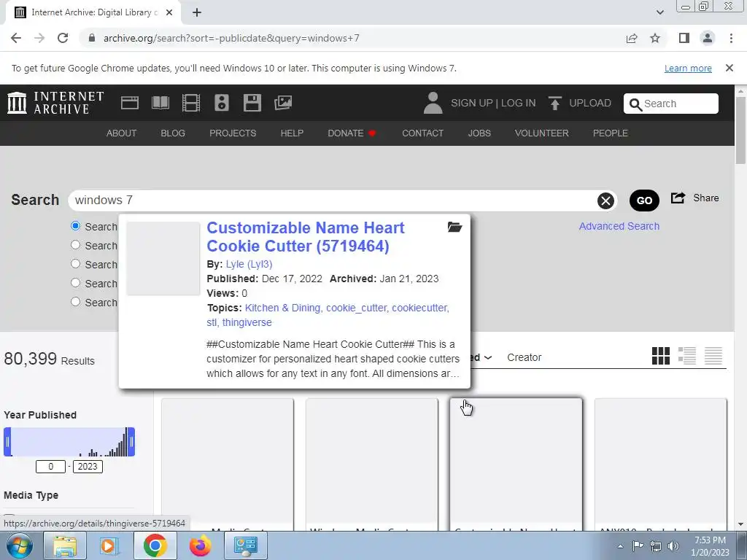Sort results by Creator
Viewport: 747px width, 560px height.
[x=524, y=357]
